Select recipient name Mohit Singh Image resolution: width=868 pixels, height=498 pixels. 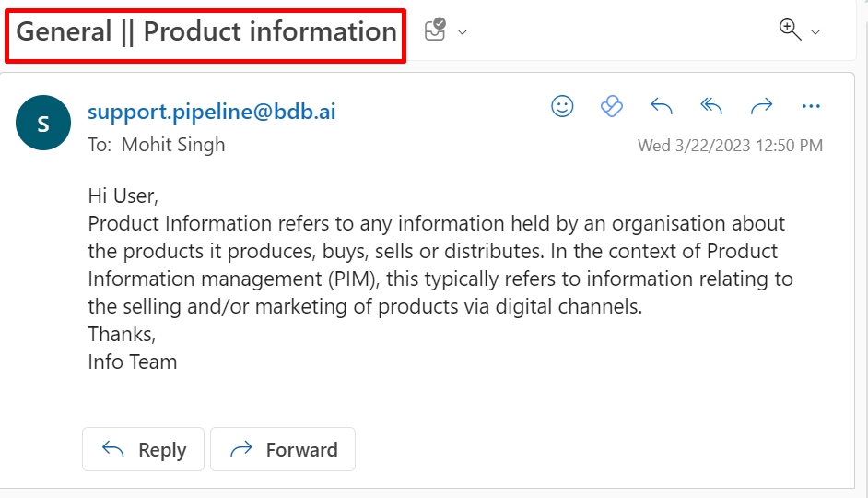[173, 145]
